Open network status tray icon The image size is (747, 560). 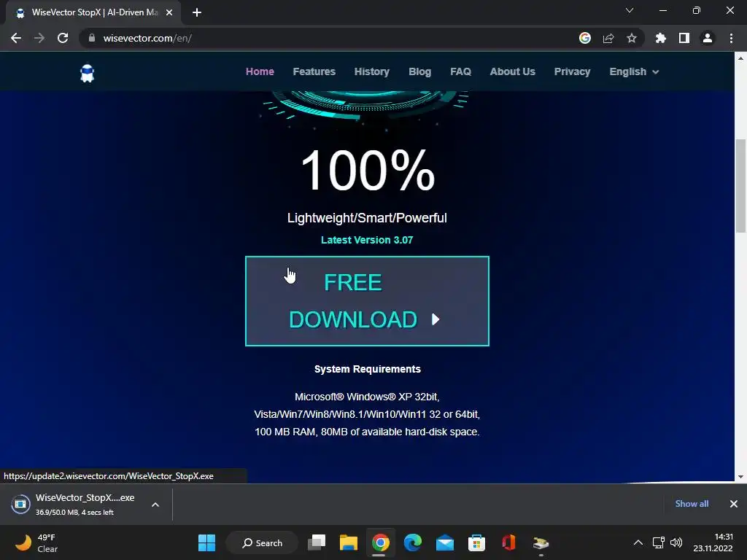658,542
